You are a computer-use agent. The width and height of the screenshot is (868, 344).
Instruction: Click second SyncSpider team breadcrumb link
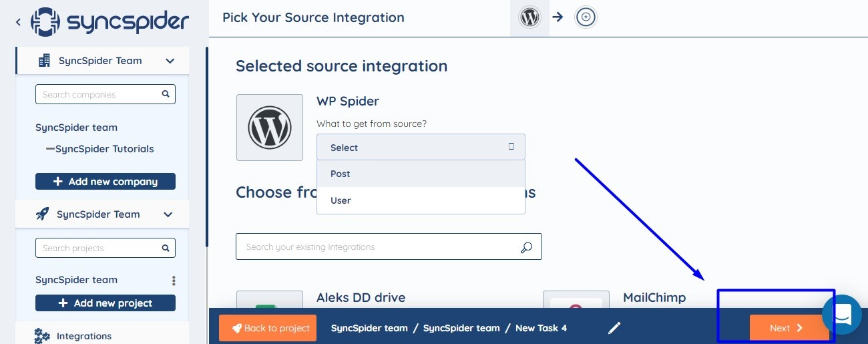[461, 328]
